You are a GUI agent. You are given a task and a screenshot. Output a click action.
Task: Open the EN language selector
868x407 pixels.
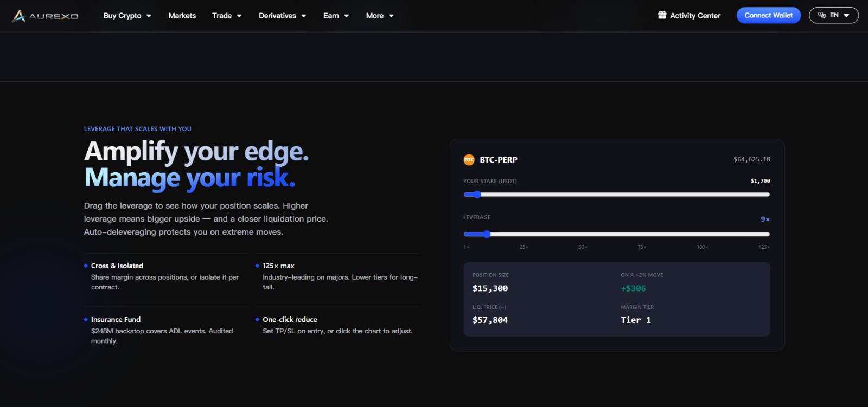(834, 15)
